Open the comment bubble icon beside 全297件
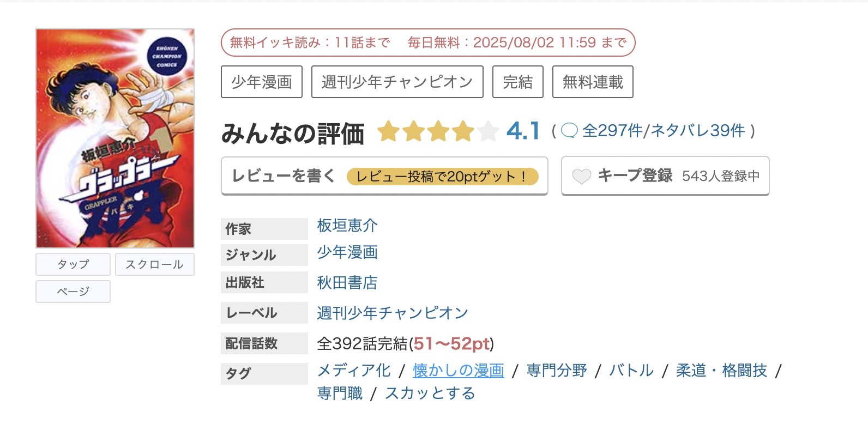 point(569,131)
